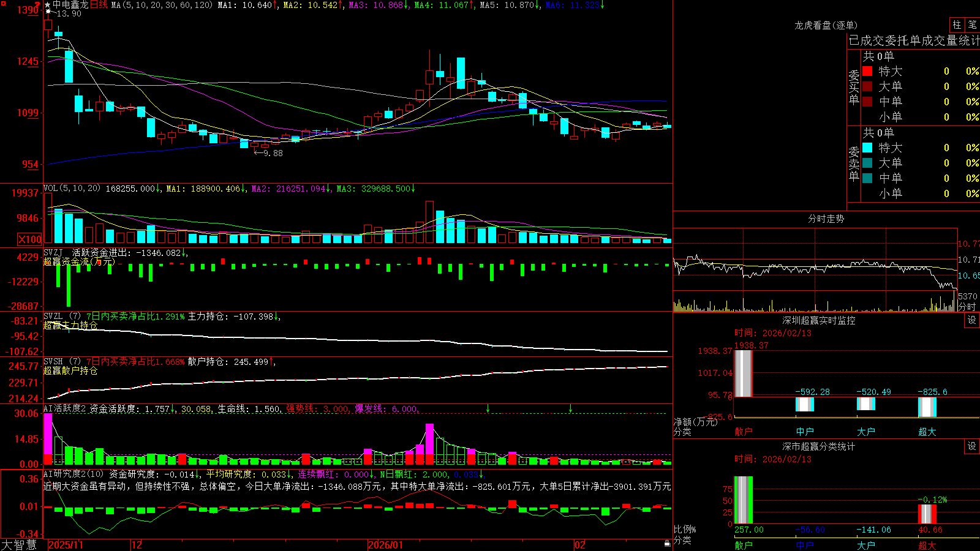
Task: Click the 委卖单 section label
Action: click(854, 163)
